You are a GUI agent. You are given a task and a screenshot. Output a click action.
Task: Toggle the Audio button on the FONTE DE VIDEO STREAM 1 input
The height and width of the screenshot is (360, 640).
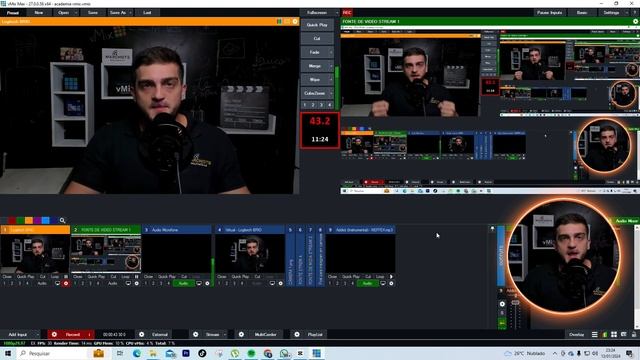(112, 283)
